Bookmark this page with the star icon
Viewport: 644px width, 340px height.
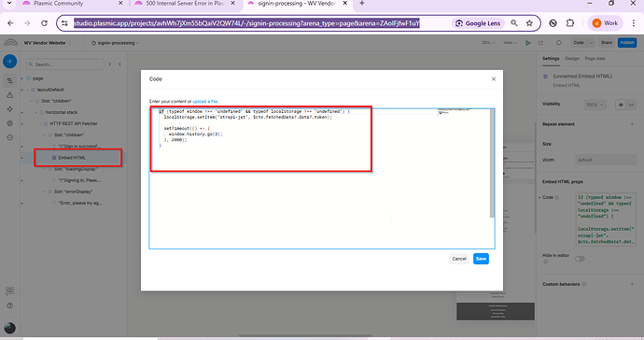[x=529, y=23]
